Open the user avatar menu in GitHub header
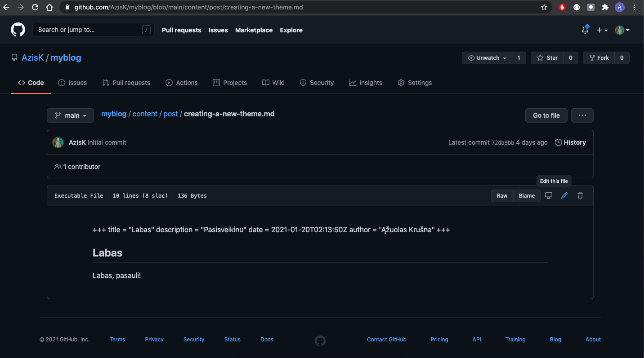The width and height of the screenshot is (644, 358). [x=622, y=30]
